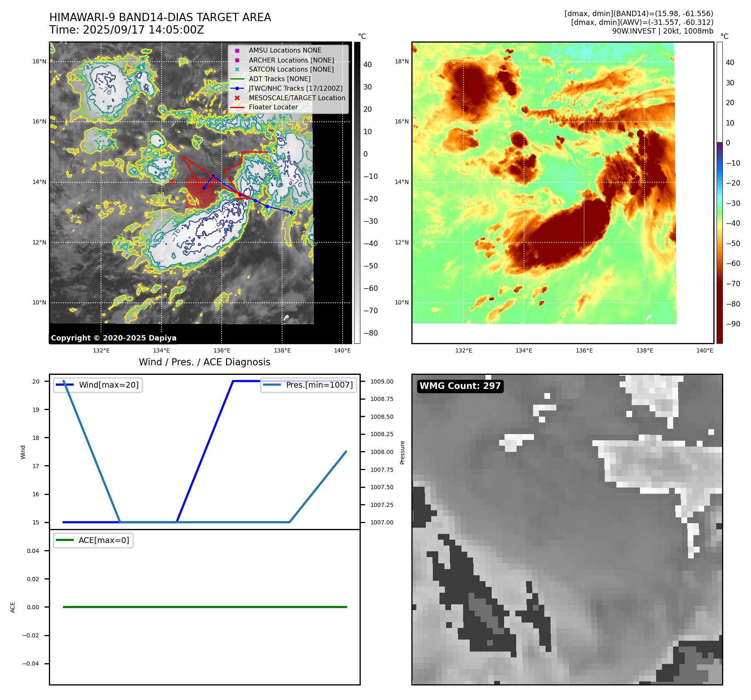
Task: Click the cyan SATCON Locations legend cross
Action: tap(237, 70)
